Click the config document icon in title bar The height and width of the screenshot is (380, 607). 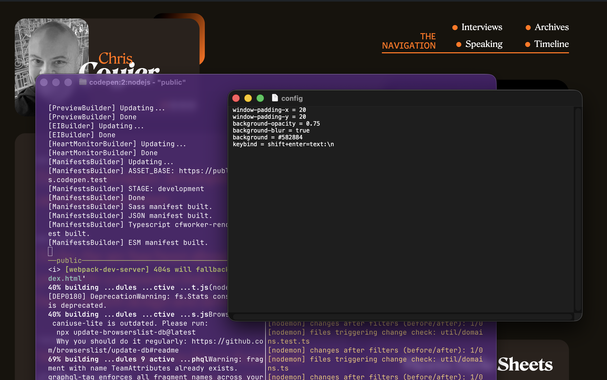(x=275, y=98)
